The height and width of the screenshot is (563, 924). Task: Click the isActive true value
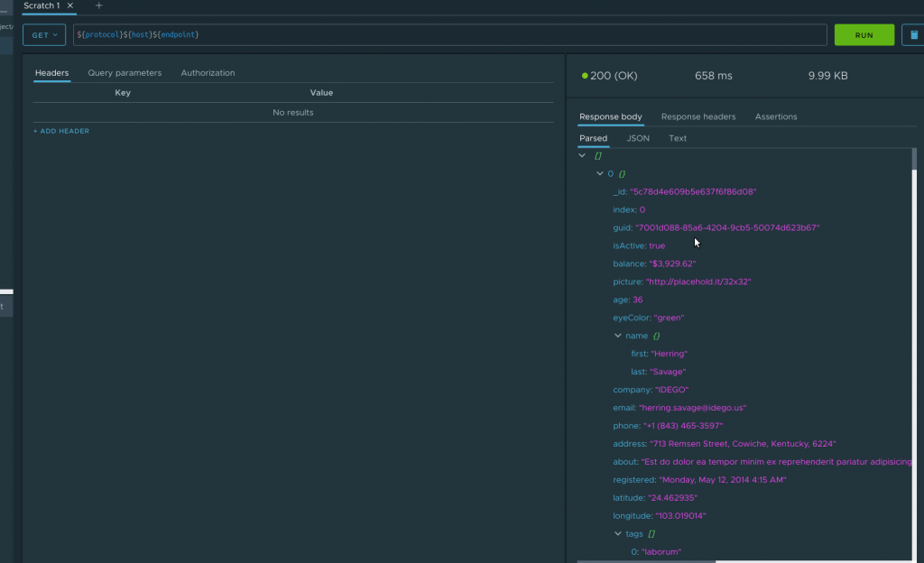point(657,245)
